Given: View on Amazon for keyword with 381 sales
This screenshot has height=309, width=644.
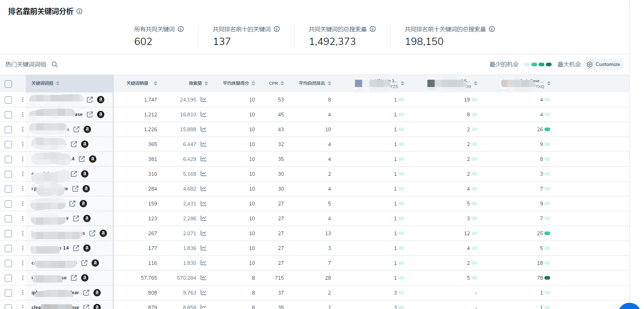Looking at the screenshot, I should 93,159.
